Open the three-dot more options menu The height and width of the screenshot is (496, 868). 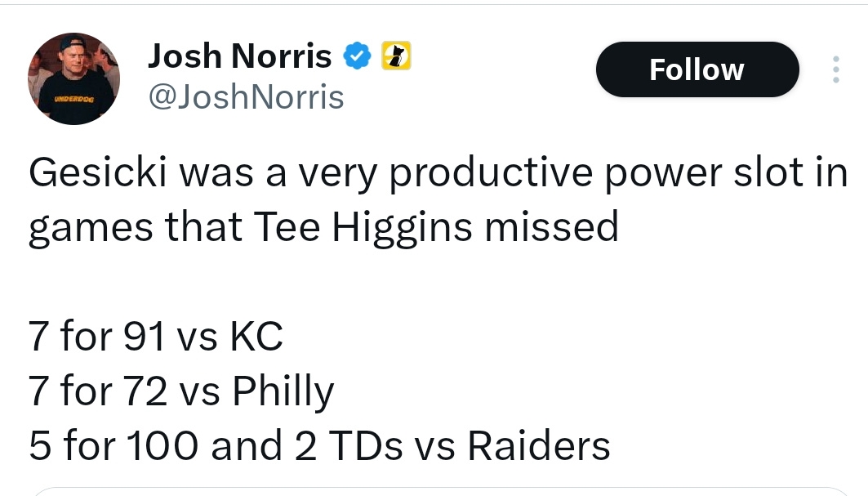pyautogui.click(x=836, y=69)
